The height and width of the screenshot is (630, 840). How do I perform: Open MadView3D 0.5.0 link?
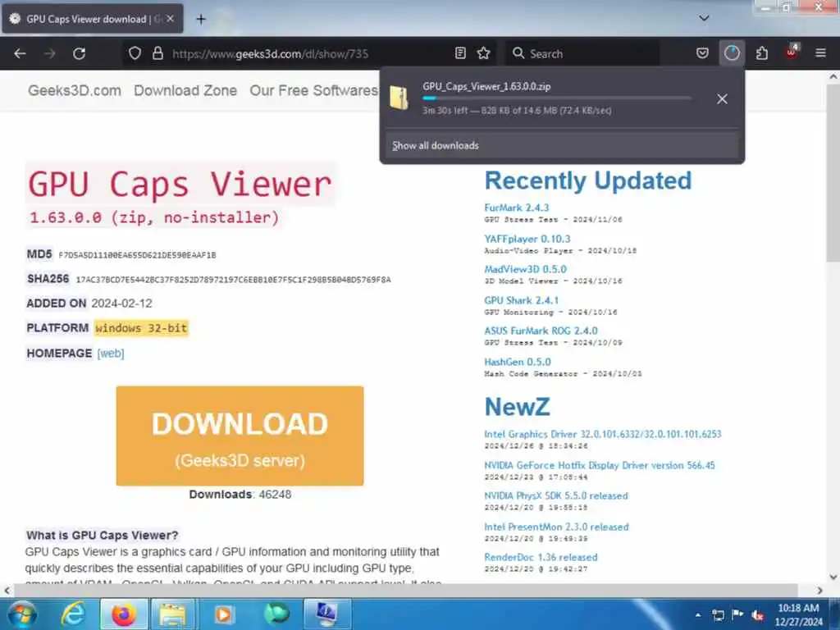point(525,269)
